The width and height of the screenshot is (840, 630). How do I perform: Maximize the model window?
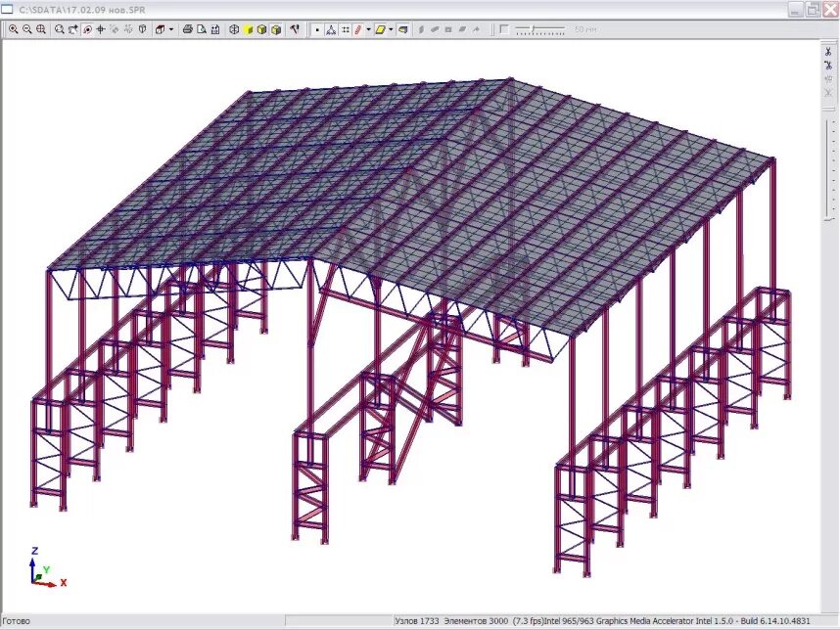click(x=813, y=9)
